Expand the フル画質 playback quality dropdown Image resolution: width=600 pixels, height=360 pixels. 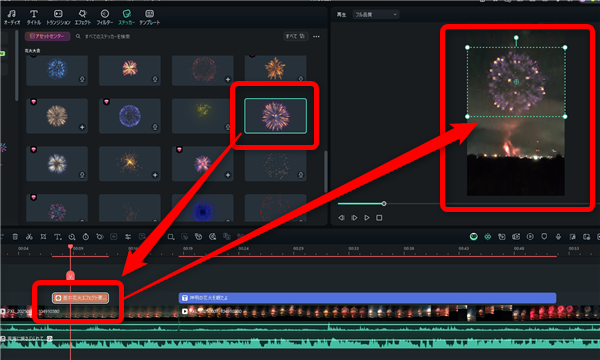[x=376, y=15]
